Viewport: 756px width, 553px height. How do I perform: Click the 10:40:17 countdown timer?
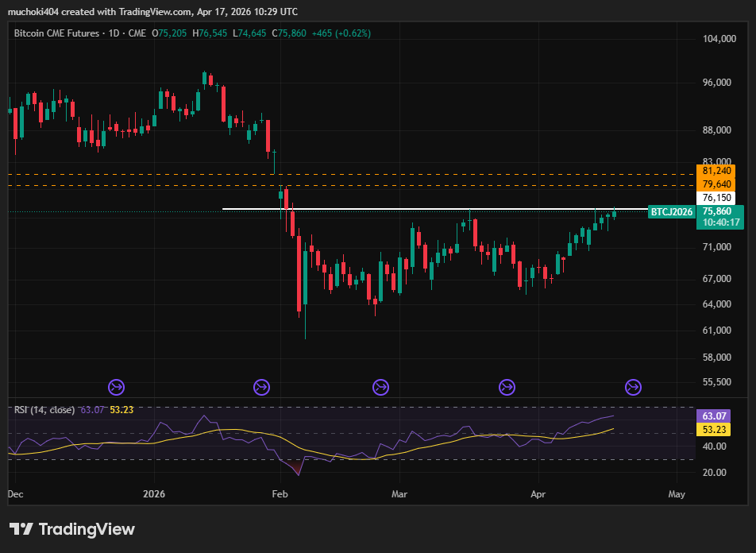(x=717, y=222)
